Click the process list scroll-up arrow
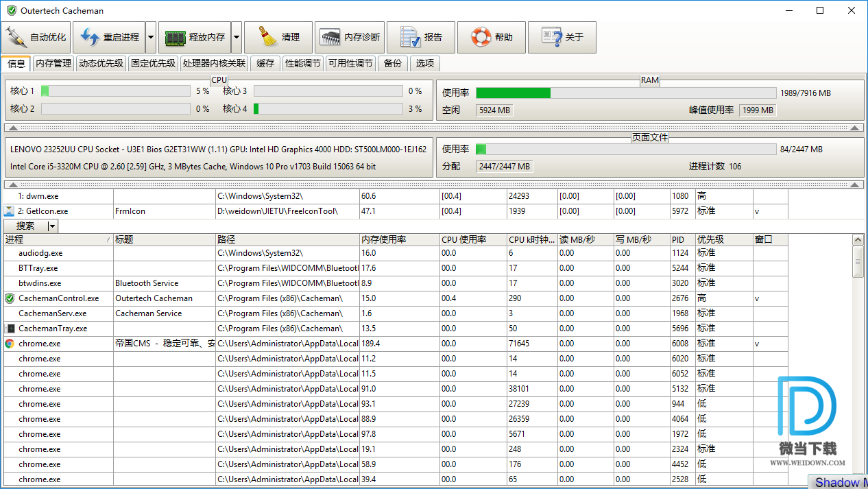 click(858, 239)
